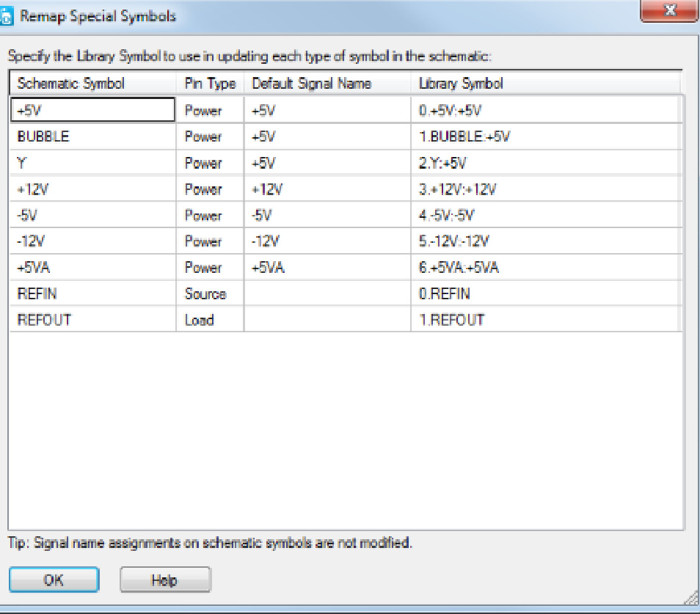Select the +5V schematic symbol cell
700x614 pixels.
[92, 110]
